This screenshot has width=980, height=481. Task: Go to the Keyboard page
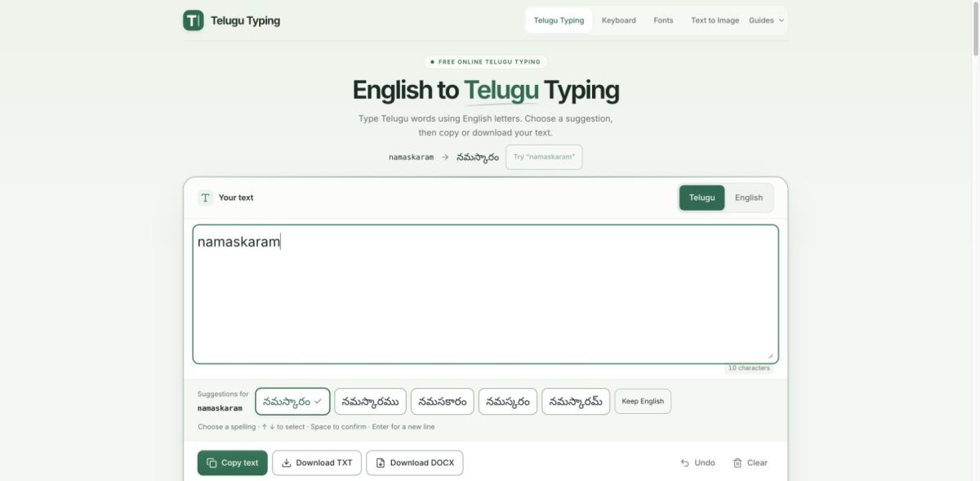(x=618, y=20)
